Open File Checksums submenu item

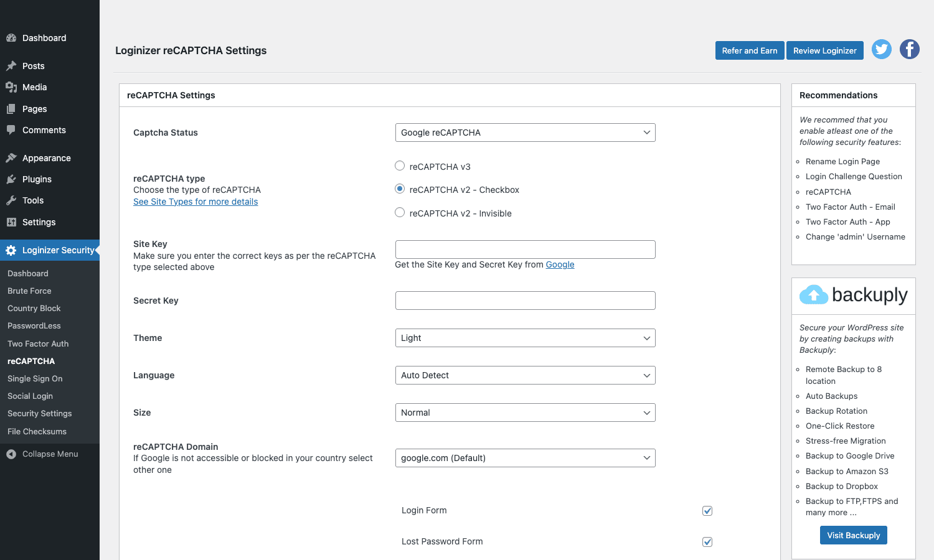pyautogui.click(x=37, y=431)
